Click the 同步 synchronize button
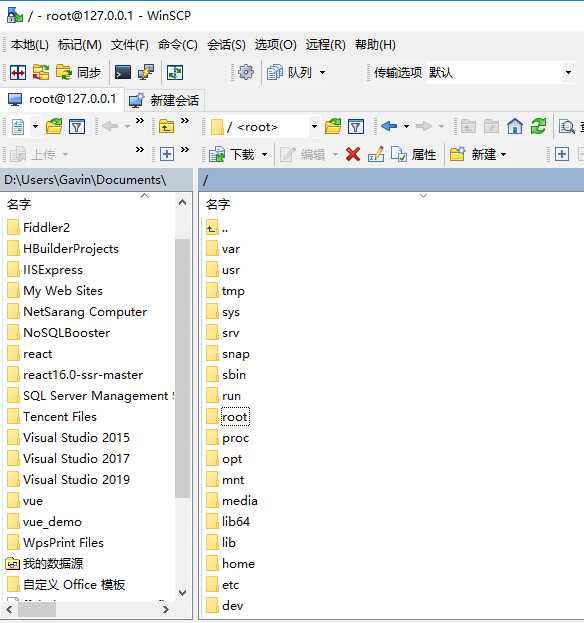The height and width of the screenshot is (623, 584). click(x=78, y=73)
